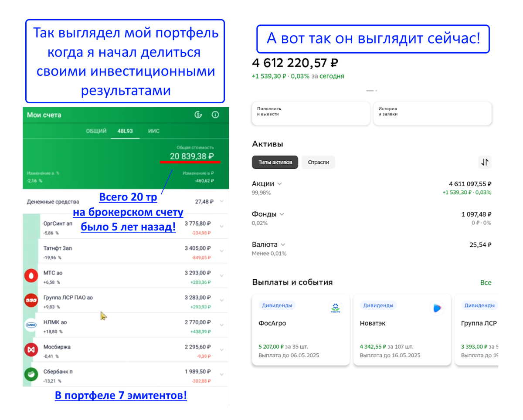Tap the green Сбербанк logo

(x=30, y=375)
